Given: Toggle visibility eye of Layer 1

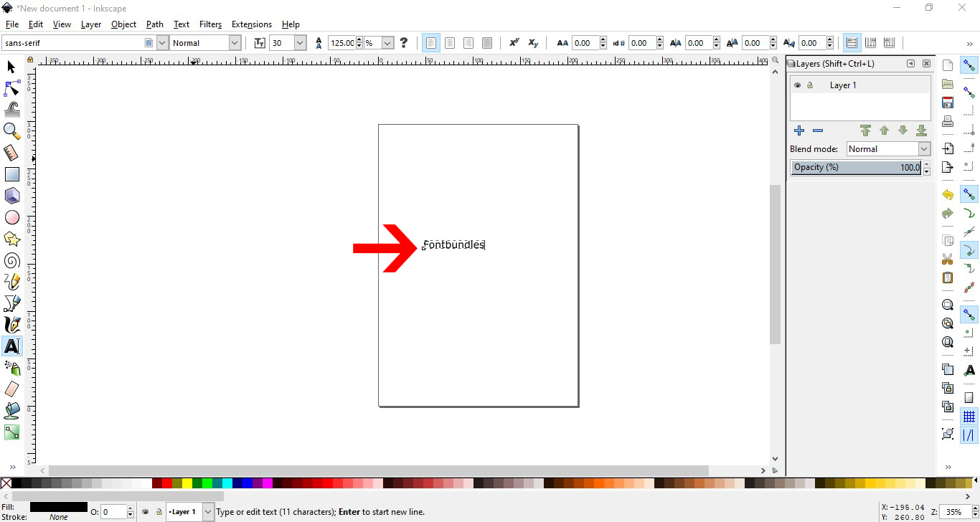Looking at the screenshot, I should coord(797,85).
